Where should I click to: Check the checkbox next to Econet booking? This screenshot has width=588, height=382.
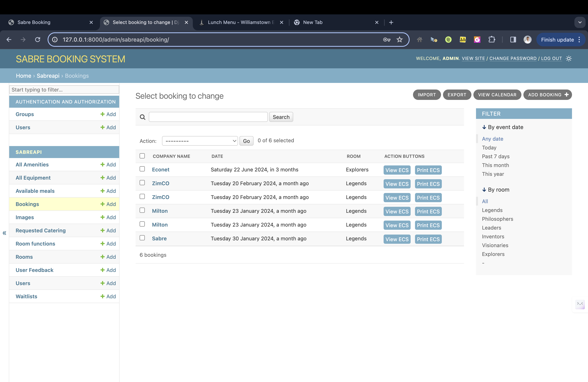(142, 169)
